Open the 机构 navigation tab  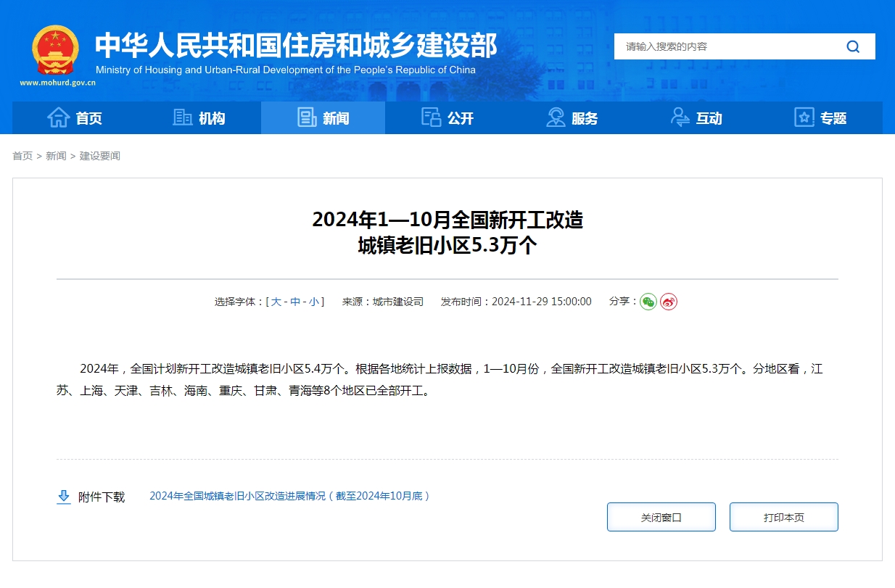(x=199, y=117)
